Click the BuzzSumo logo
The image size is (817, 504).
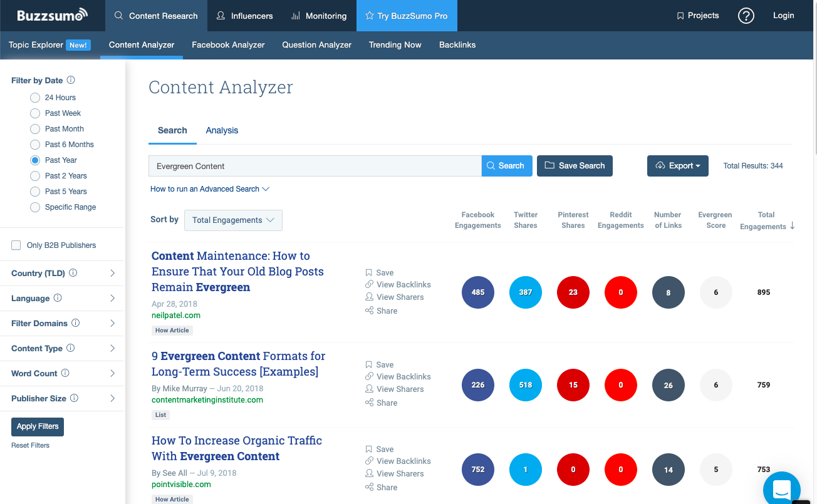pos(53,15)
